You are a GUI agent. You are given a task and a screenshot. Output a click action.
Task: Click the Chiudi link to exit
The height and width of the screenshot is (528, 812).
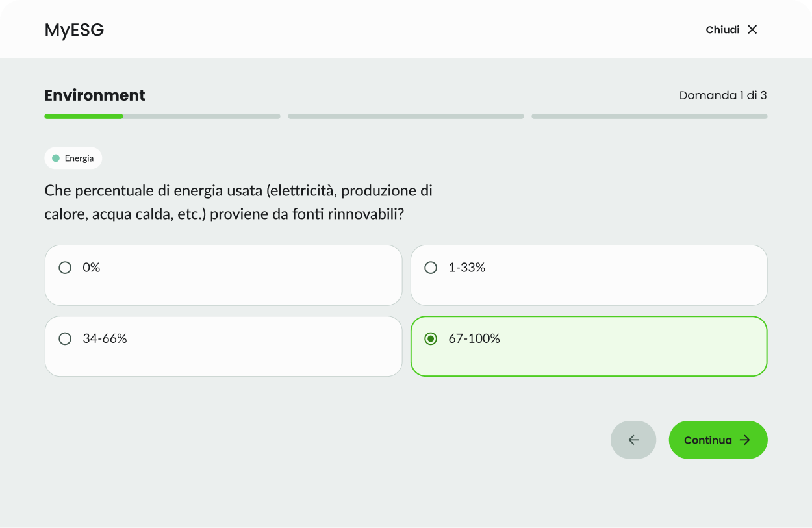pos(722,29)
